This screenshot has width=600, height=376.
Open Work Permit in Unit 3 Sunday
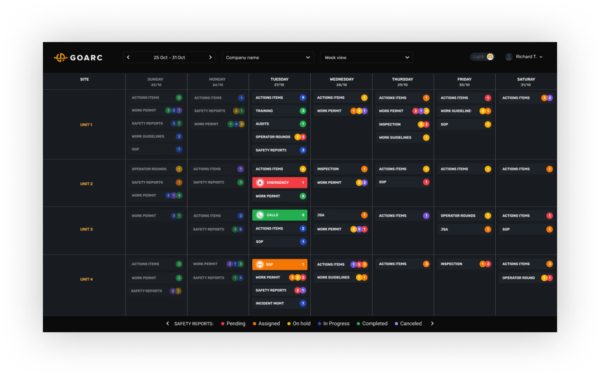point(156,216)
